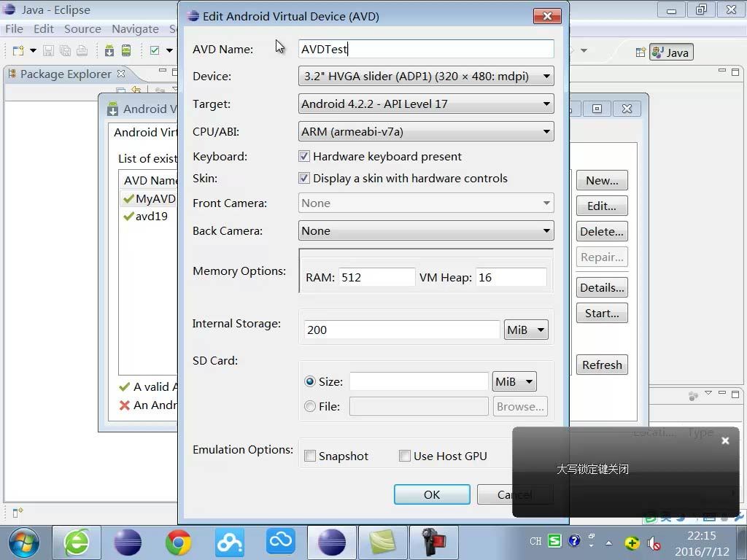Select the Java perspective button
The image size is (747, 560).
pos(671,52)
